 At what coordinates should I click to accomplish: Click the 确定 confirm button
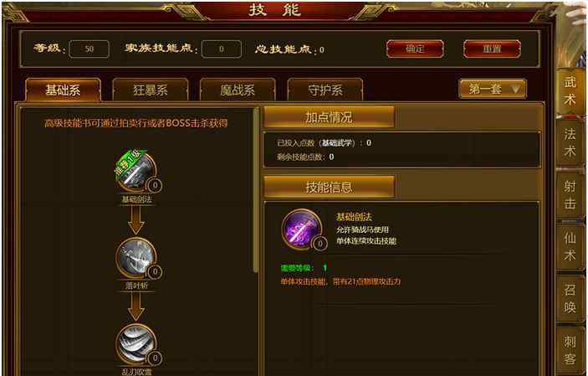point(415,49)
